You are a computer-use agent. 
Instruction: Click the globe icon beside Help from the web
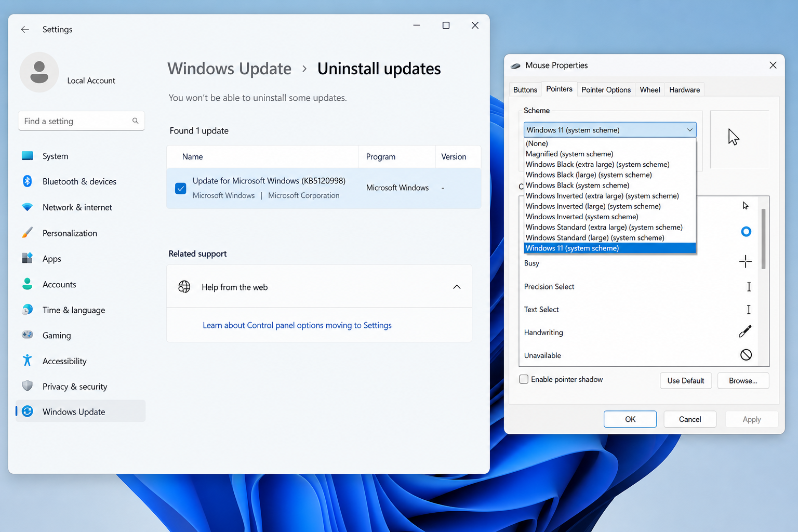coord(184,287)
